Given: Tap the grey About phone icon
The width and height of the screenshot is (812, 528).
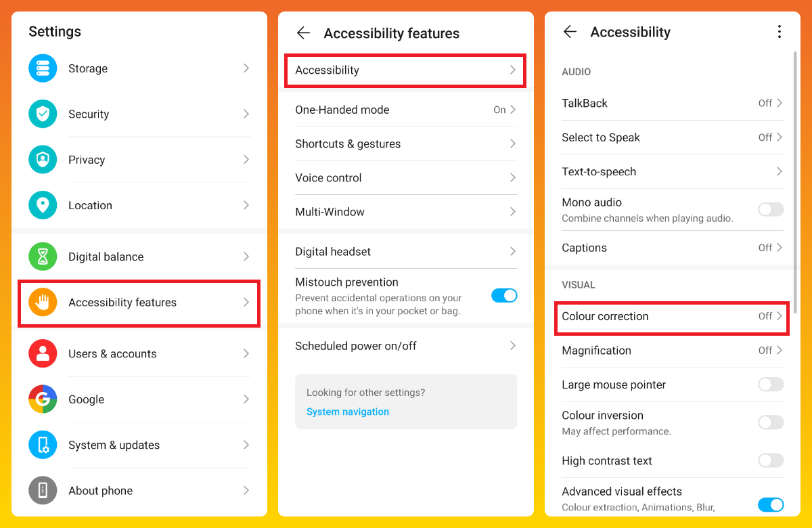Looking at the screenshot, I should (x=43, y=491).
